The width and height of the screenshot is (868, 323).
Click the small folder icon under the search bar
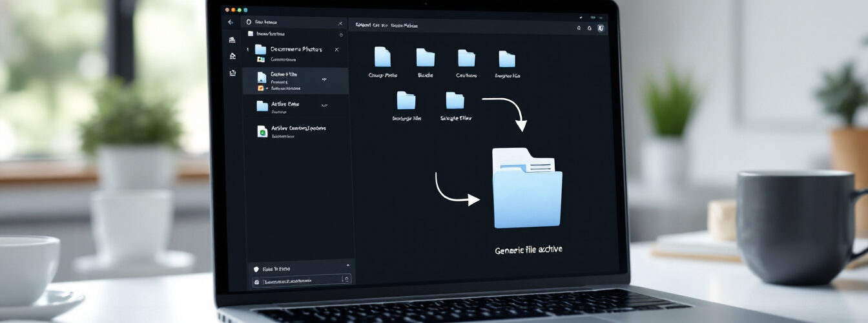(251, 34)
